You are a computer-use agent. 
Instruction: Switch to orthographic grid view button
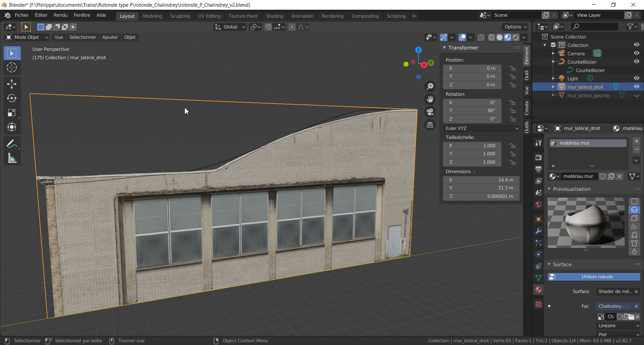tap(430, 125)
